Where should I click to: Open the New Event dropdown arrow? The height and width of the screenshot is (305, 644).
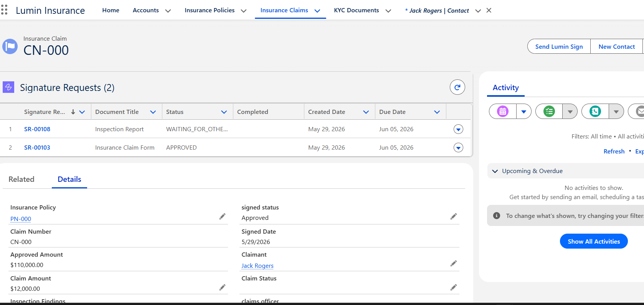[x=524, y=112]
